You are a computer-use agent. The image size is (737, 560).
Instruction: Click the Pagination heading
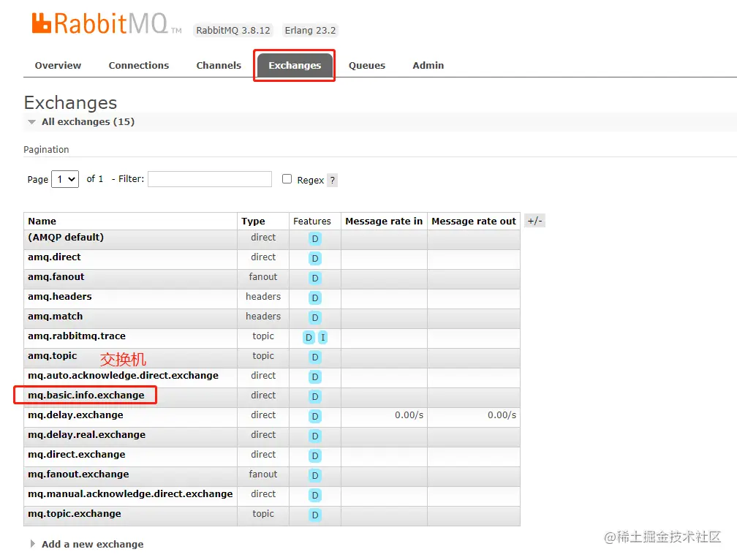click(46, 149)
